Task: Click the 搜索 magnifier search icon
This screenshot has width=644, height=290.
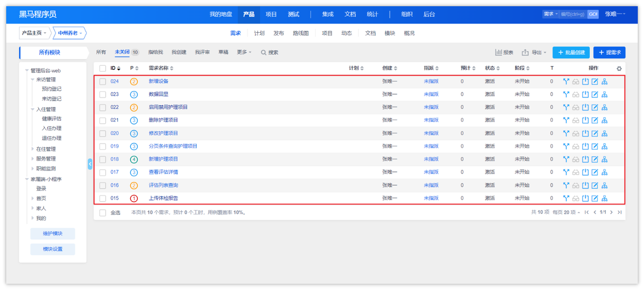Action: [x=264, y=52]
